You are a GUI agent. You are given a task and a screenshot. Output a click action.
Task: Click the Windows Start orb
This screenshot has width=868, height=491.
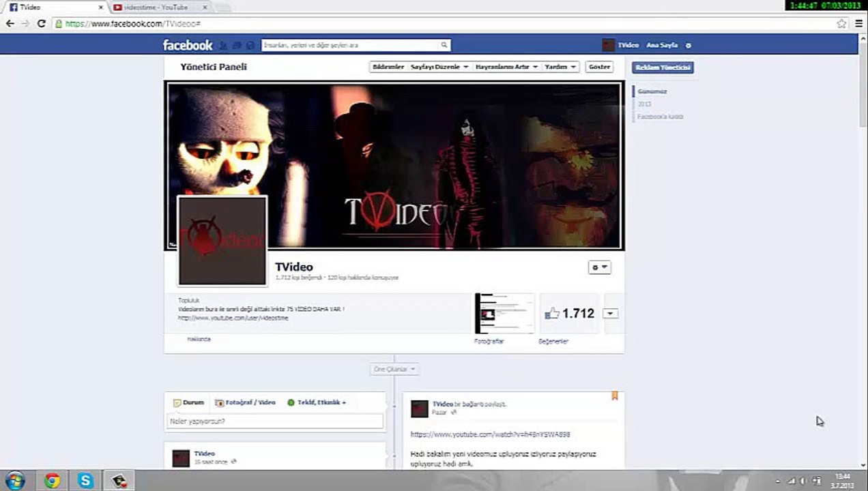[14, 480]
